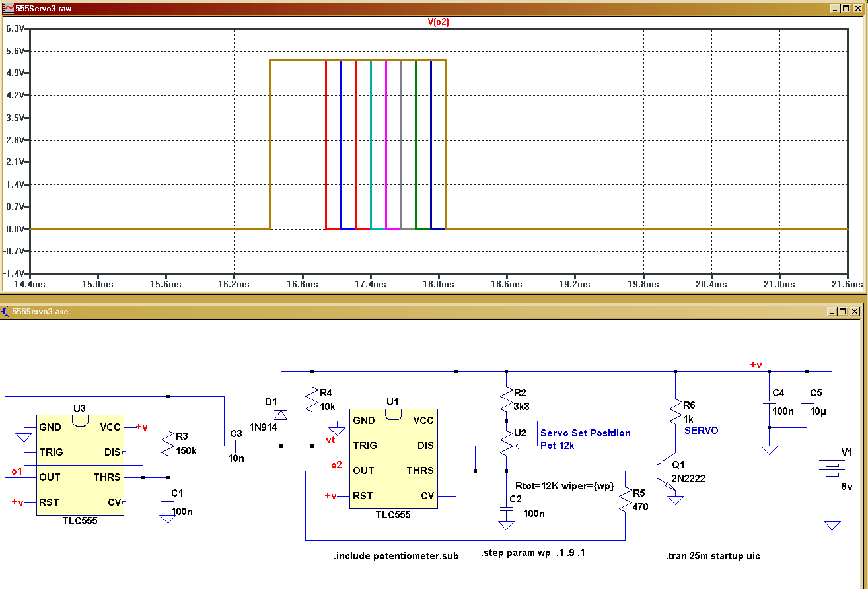Click the -1.4V vertical axis label
The height and width of the screenshot is (589, 868).
15,273
